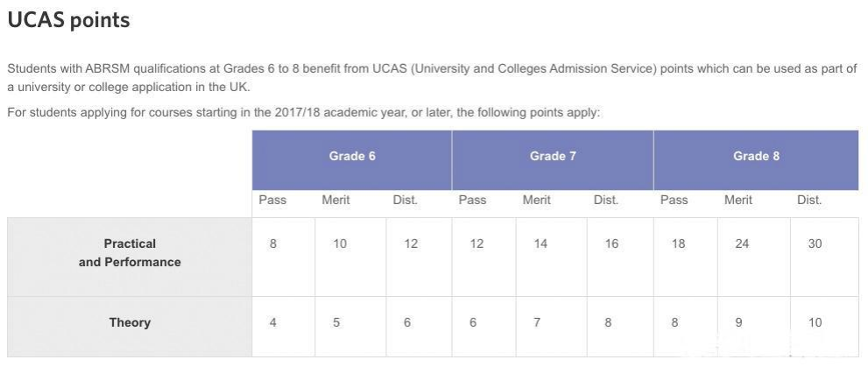
Task: Select the Grade 6 column header
Action: [x=352, y=156]
